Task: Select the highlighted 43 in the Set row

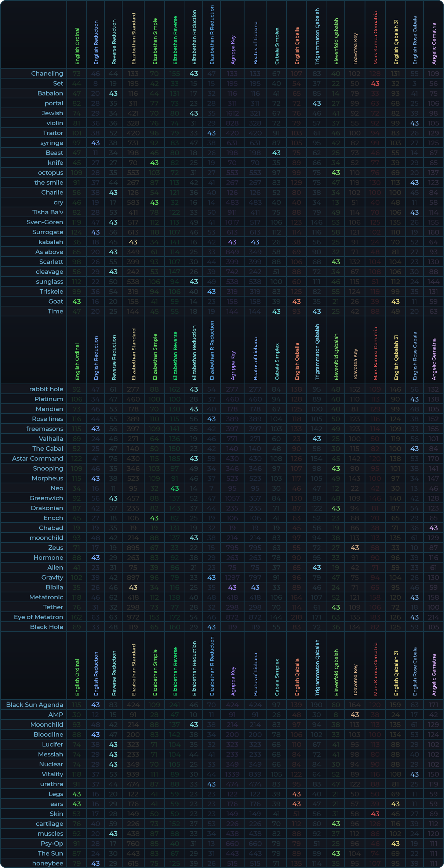Action: [375, 84]
